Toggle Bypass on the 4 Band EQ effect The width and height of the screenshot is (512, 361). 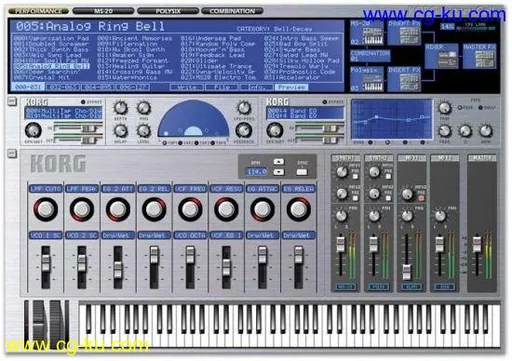click(x=325, y=102)
